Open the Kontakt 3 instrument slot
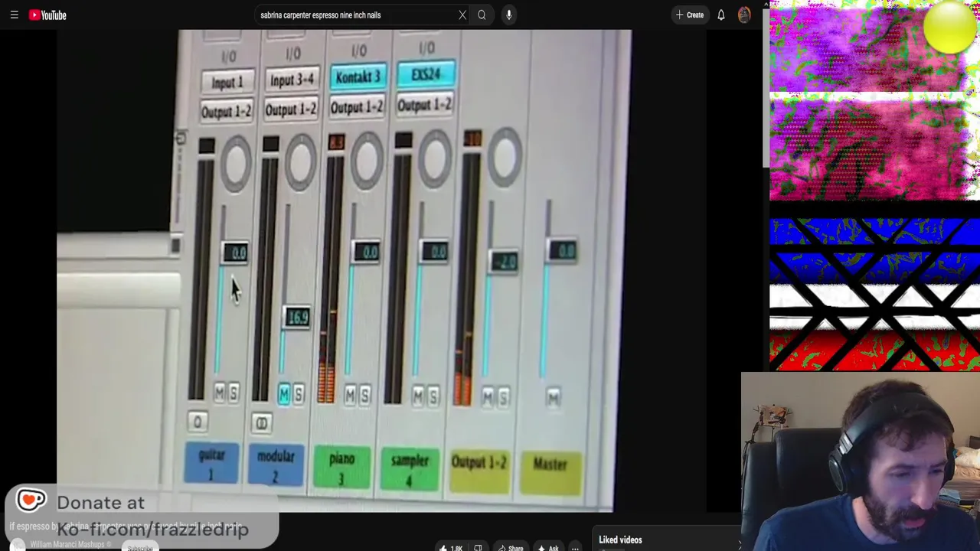980x551 pixels. (358, 77)
